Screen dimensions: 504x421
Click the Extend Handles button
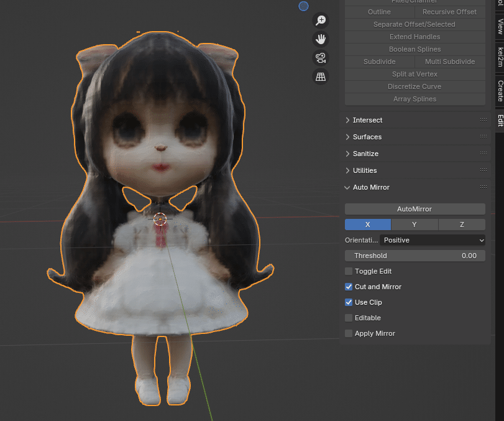click(x=415, y=37)
